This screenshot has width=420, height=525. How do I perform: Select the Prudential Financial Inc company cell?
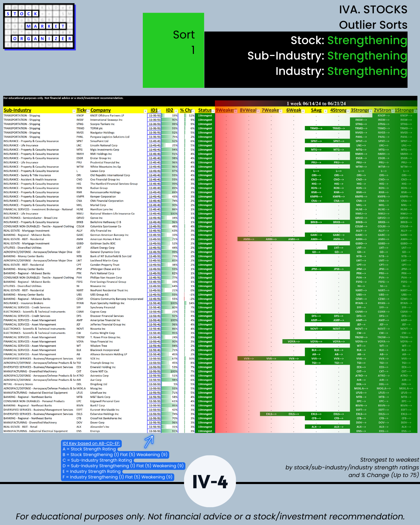pyautogui.click(x=118, y=162)
